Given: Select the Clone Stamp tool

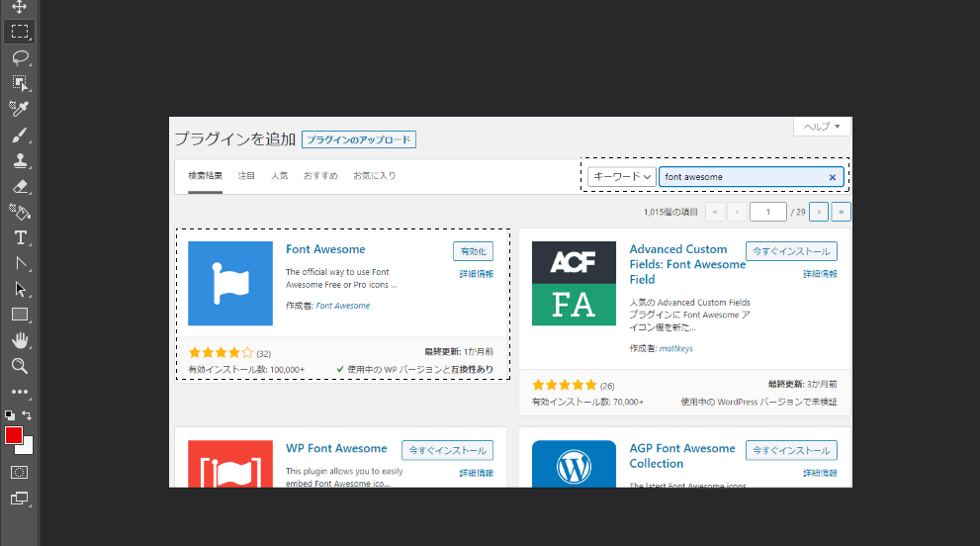Looking at the screenshot, I should click(x=19, y=160).
